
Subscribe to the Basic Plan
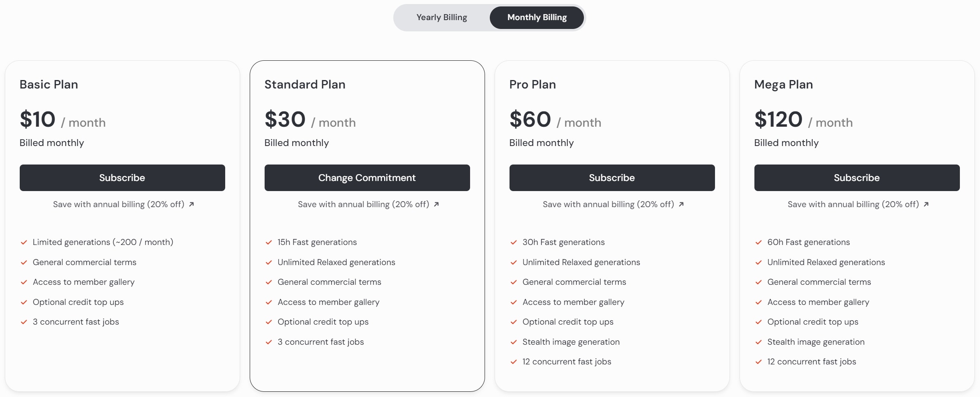click(x=122, y=178)
